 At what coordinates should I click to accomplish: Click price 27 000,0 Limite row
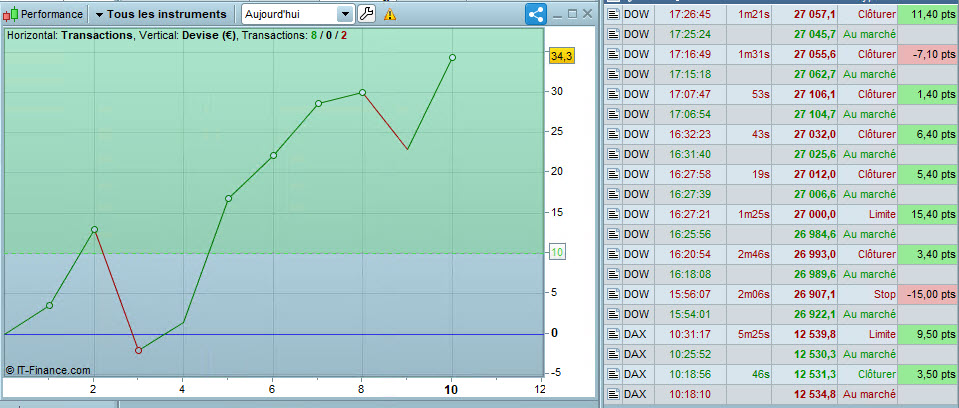click(815, 214)
